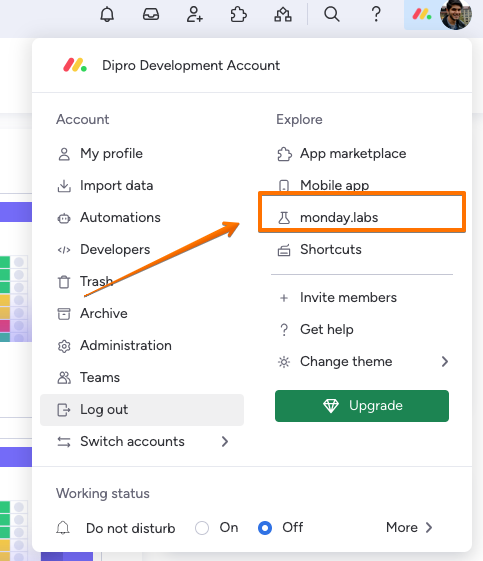Open the apps puzzle piece icon
This screenshot has height=561, width=483.
pyautogui.click(x=238, y=15)
